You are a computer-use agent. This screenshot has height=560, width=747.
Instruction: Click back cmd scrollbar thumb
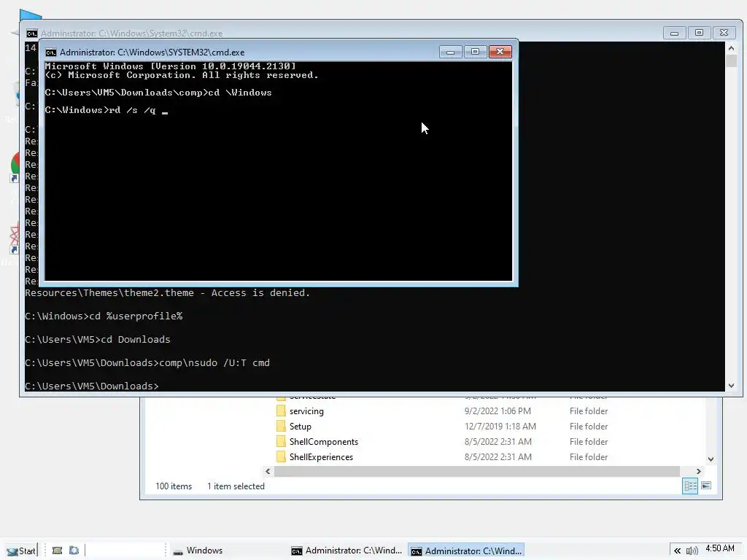(x=731, y=61)
